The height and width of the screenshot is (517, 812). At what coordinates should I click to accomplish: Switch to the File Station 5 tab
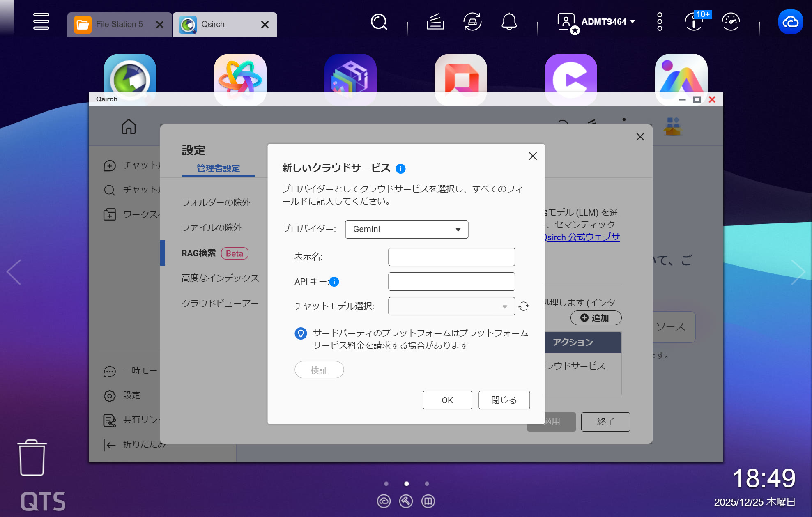coord(119,25)
